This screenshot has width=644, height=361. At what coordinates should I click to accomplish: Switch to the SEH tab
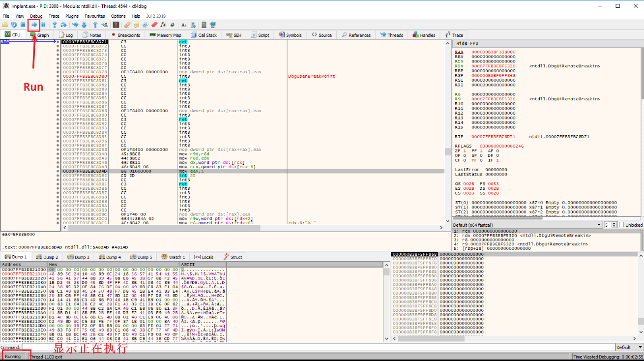pos(234,35)
